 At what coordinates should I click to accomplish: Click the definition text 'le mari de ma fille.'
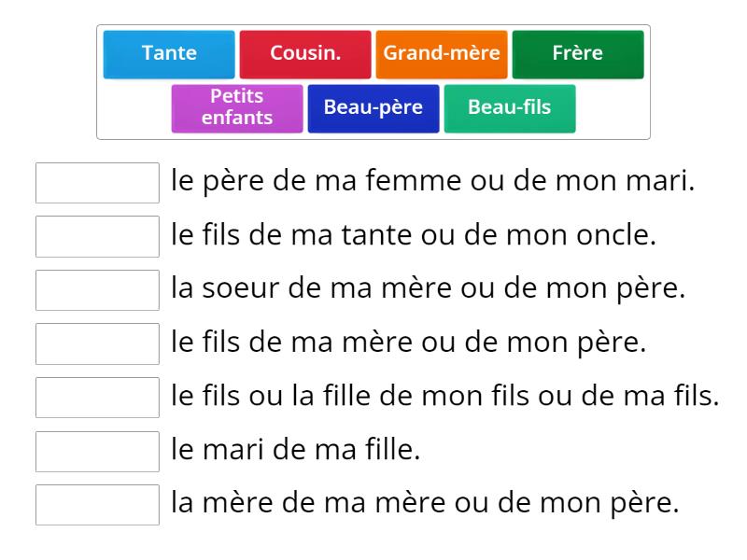[x=296, y=451]
